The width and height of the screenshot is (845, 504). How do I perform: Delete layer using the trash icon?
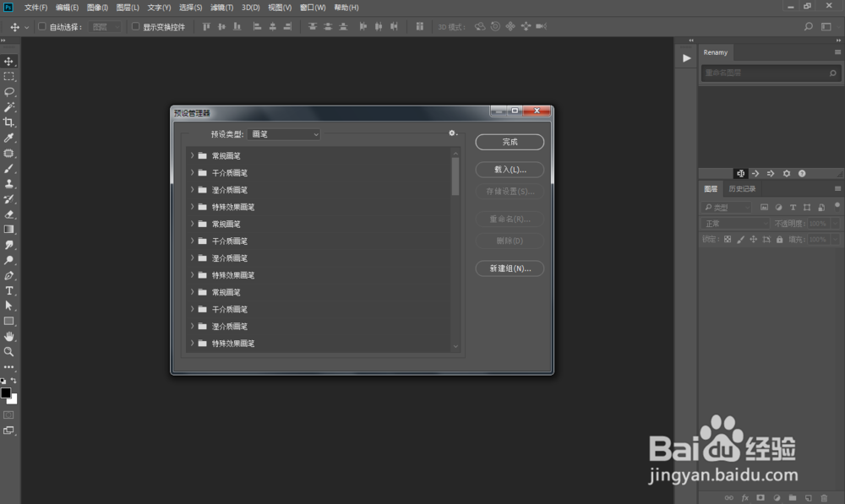pyautogui.click(x=823, y=498)
